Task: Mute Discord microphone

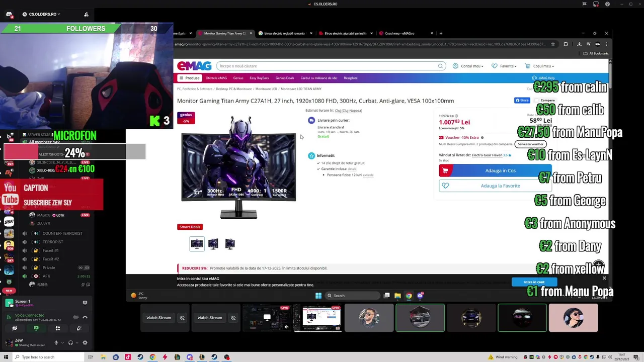Action: (56, 343)
